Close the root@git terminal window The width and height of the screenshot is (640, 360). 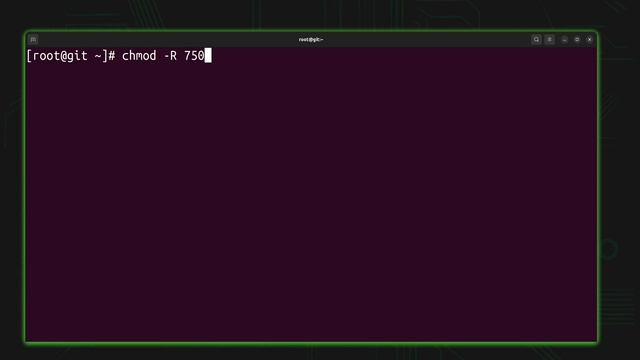pyautogui.click(x=589, y=40)
